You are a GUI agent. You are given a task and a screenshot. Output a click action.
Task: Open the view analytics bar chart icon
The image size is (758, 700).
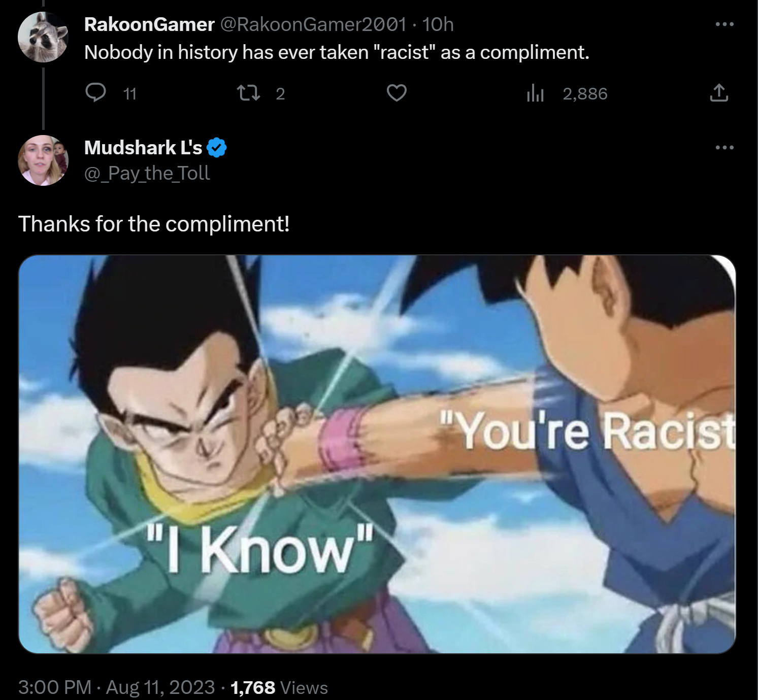pos(535,93)
